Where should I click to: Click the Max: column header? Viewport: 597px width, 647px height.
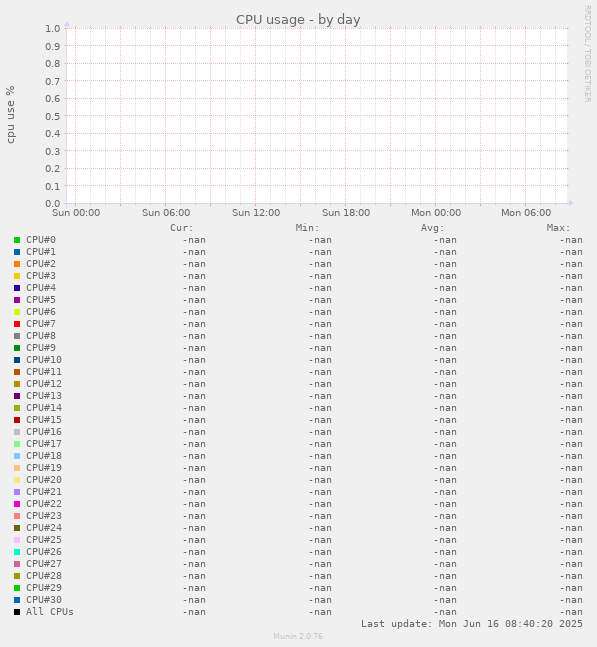click(558, 228)
